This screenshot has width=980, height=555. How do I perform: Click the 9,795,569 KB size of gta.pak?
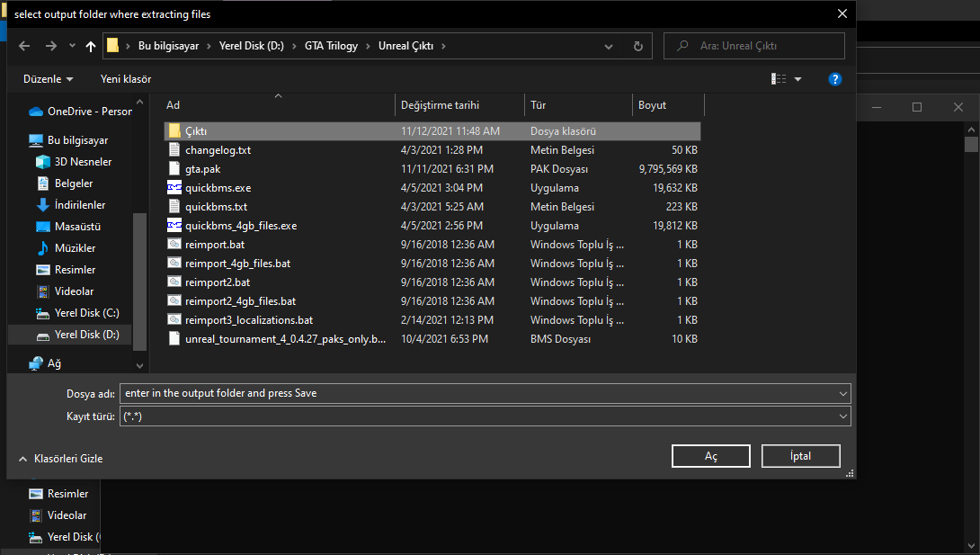pyautogui.click(x=668, y=169)
